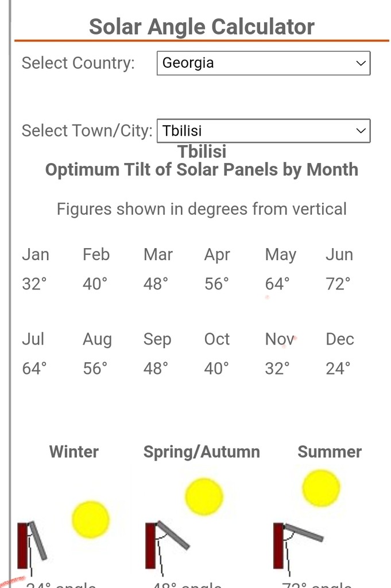This screenshot has height=588, width=391.
Task: Open the Select Country dropdown showing Georgia
Action: (x=264, y=63)
